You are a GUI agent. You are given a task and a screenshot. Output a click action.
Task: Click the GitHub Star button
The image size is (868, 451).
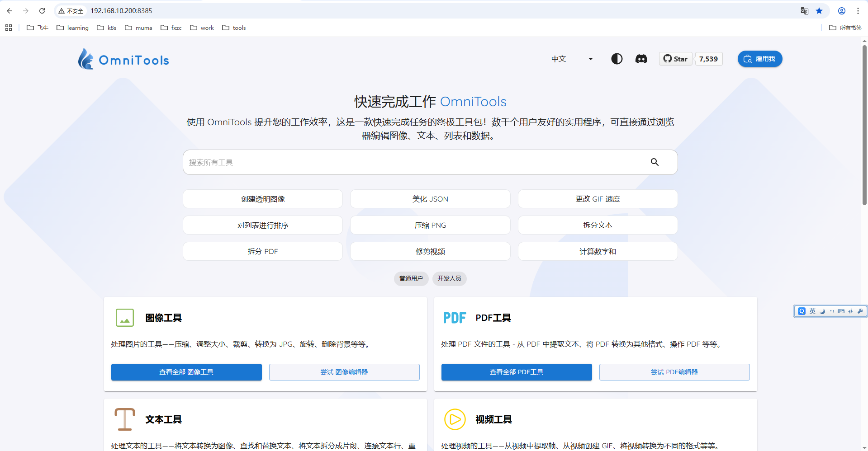pyautogui.click(x=675, y=59)
